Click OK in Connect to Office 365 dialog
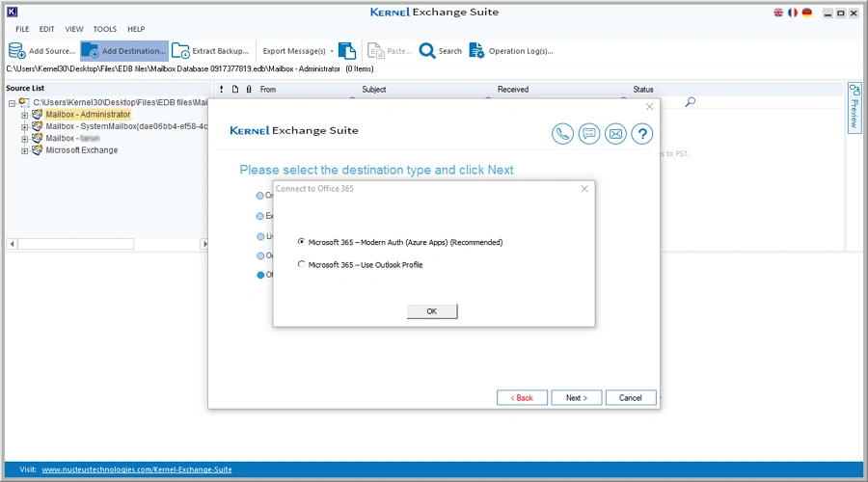 point(432,311)
